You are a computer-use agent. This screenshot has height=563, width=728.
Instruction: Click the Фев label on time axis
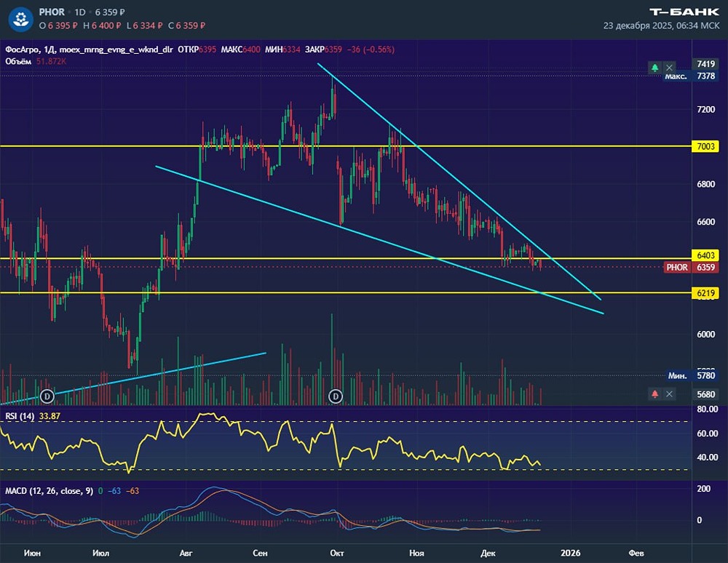tap(636, 553)
